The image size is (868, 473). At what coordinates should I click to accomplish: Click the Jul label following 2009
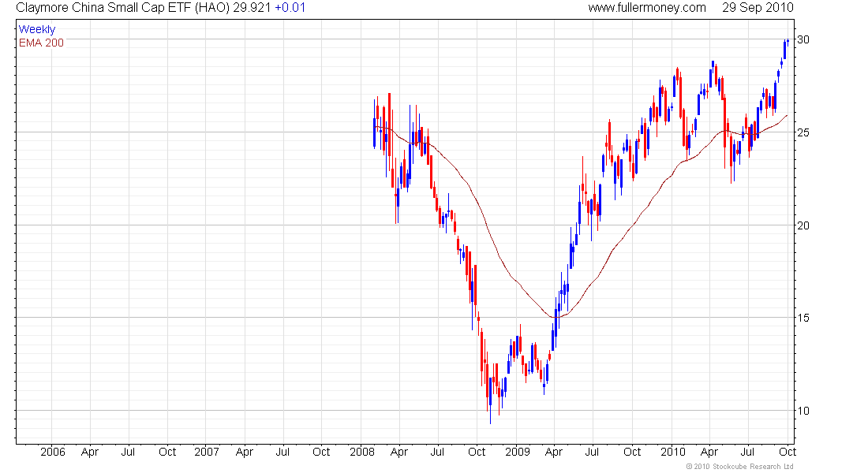point(592,452)
